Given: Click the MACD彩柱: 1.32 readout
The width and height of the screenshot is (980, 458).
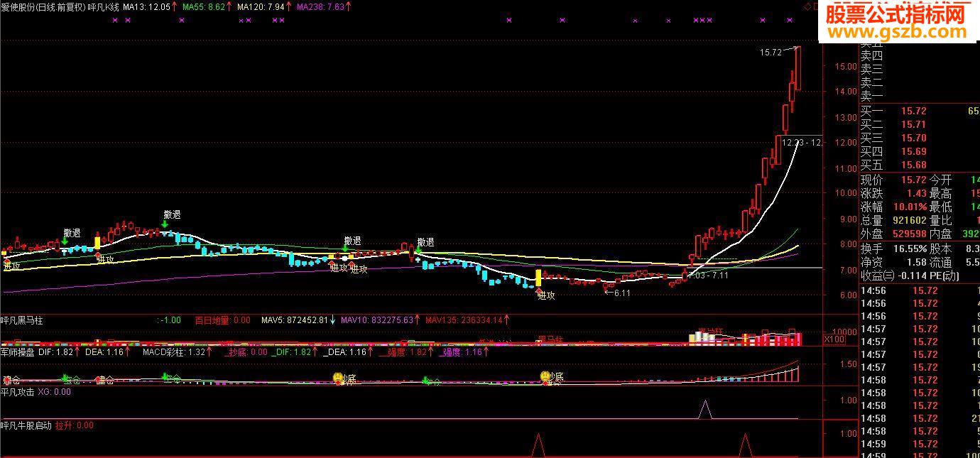Looking at the screenshot, I should pos(177,351).
